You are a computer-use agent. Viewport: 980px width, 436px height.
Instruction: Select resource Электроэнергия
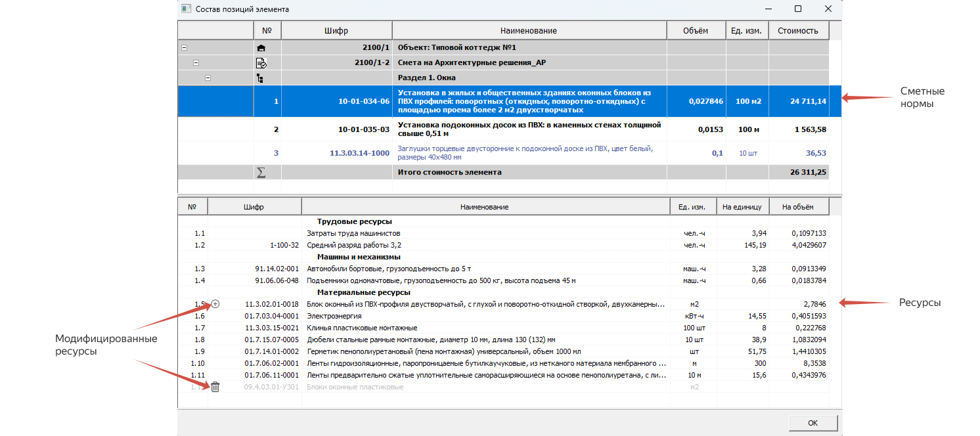[503, 316]
